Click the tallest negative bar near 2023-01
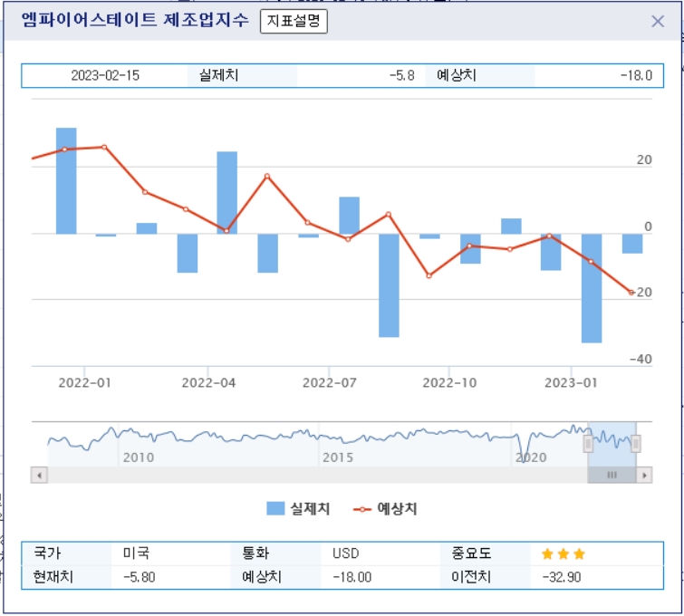Image resolution: width=684 pixels, height=616 pixels. (x=592, y=288)
